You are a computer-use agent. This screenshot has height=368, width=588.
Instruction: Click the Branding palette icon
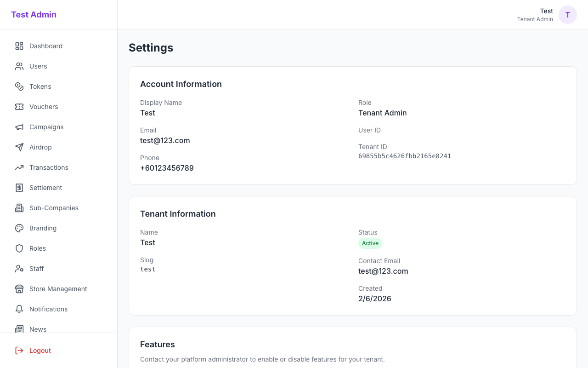(19, 228)
